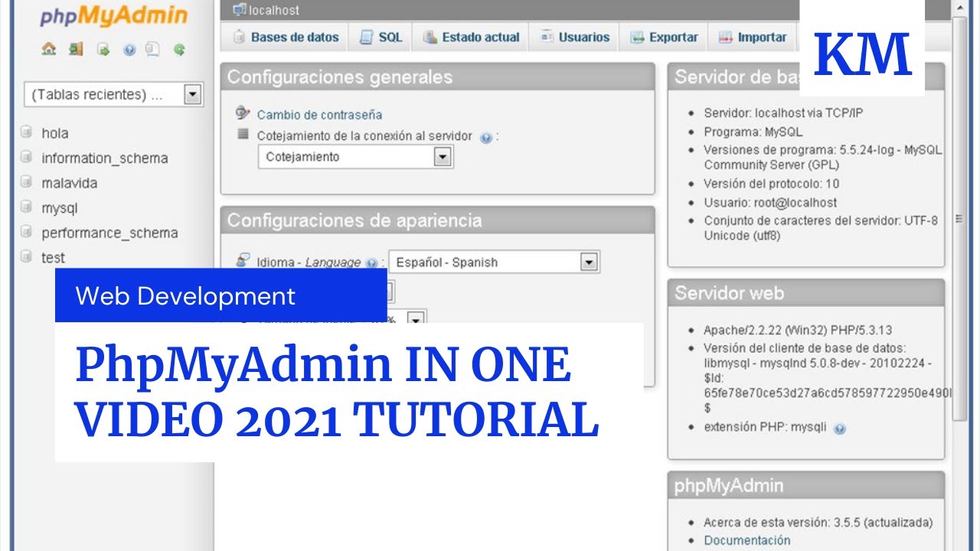Click the blue help icon under logo

129,50
